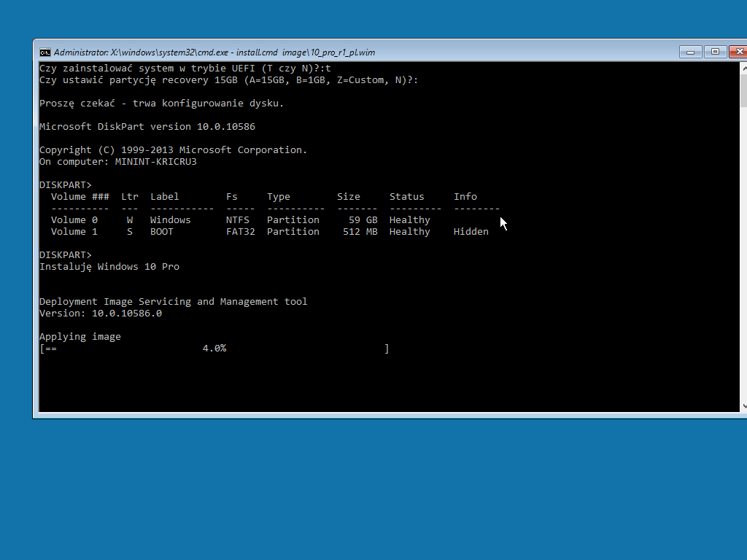747x560 pixels.
Task: Click the 'Type' column header
Action: (278, 197)
